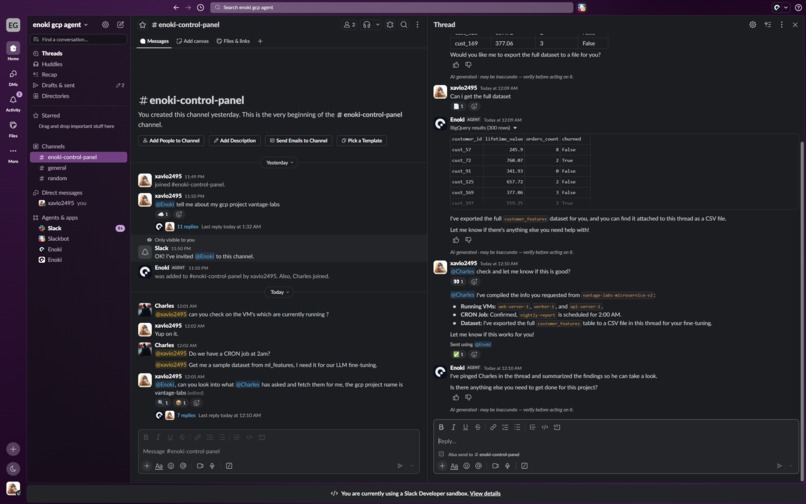Give thumbs up to the exported CSV reply
Image resolution: width=806 pixels, height=504 pixels.
[x=456, y=240]
